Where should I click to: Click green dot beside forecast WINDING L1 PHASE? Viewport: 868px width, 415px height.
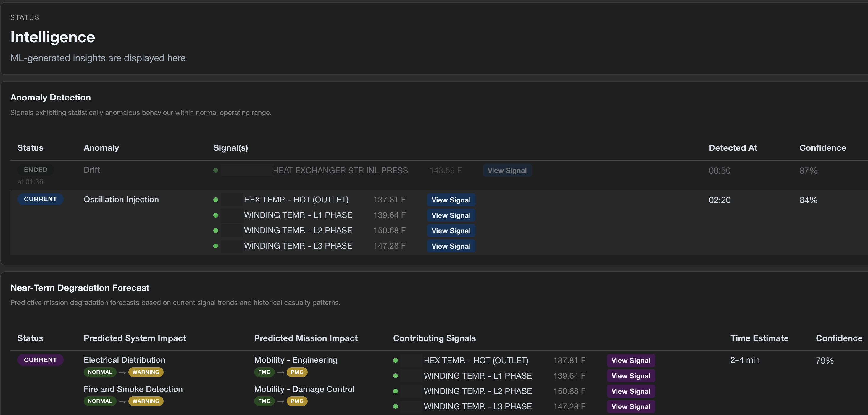click(396, 376)
